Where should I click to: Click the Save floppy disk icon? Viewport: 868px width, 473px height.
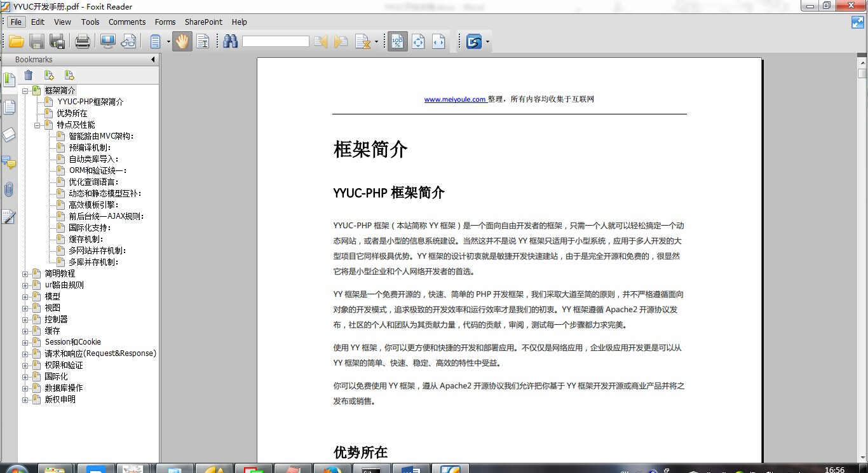click(37, 42)
